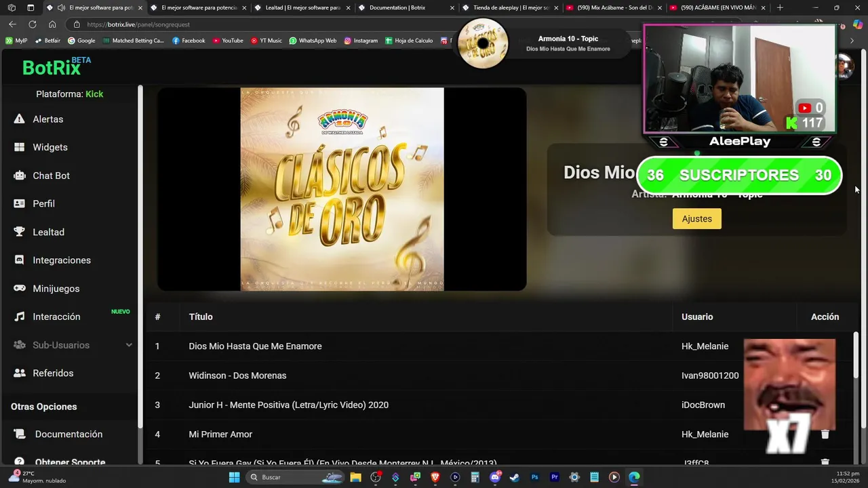Viewport: 868px width, 488px height.
Task: Click the song list scrollbar
Action: tap(855, 356)
